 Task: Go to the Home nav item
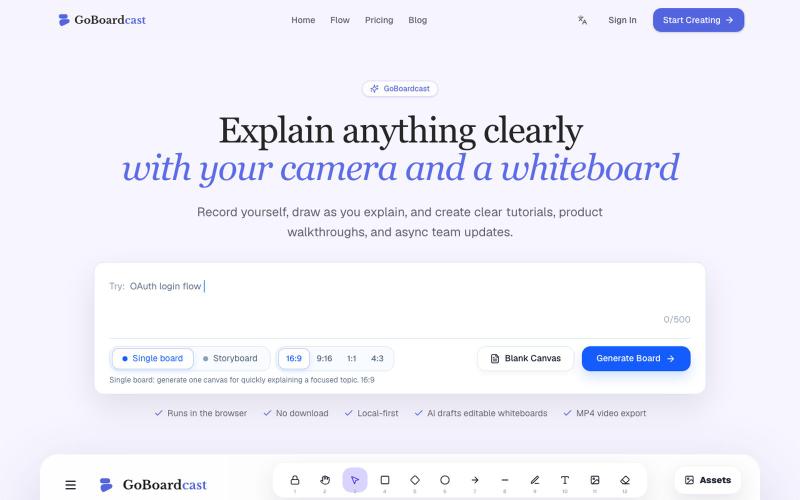[303, 20]
